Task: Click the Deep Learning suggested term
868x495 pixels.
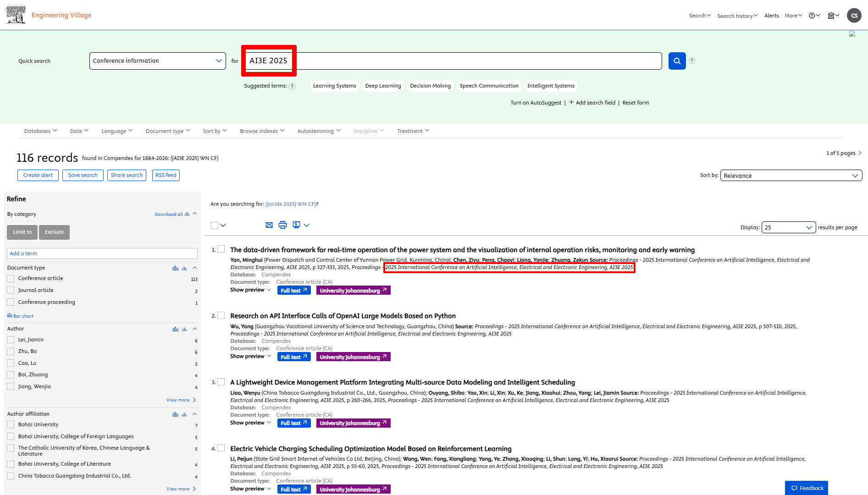Action: 383,86
